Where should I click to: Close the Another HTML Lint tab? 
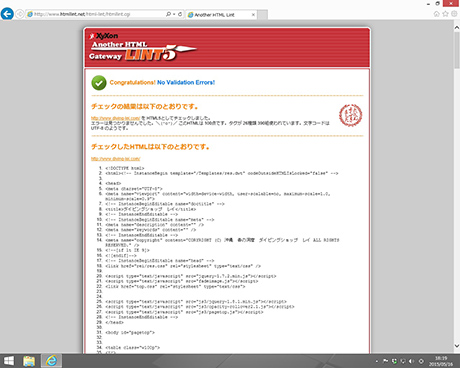click(x=253, y=15)
